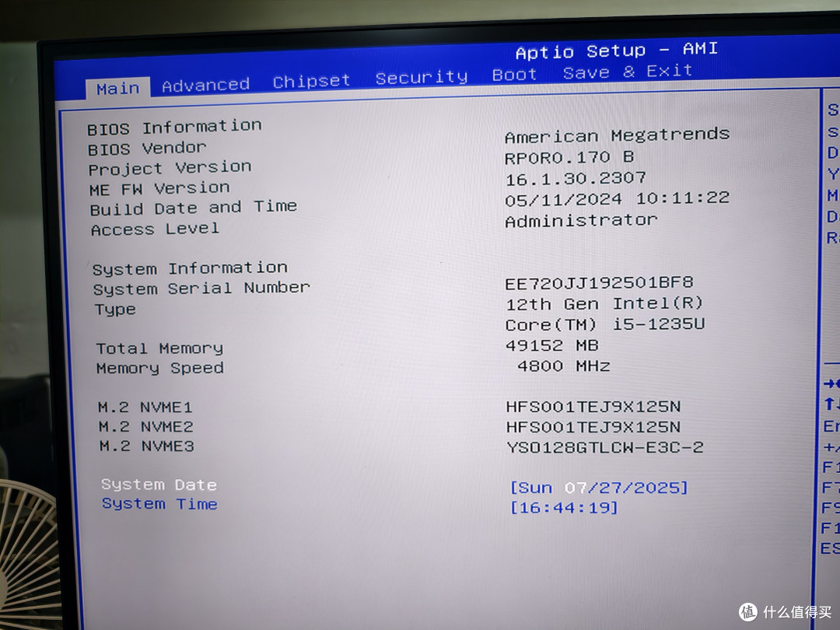The image size is (840, 630).
Task: Click the Total Memory label
Action: pyautogui.click(x=159, y=348)
